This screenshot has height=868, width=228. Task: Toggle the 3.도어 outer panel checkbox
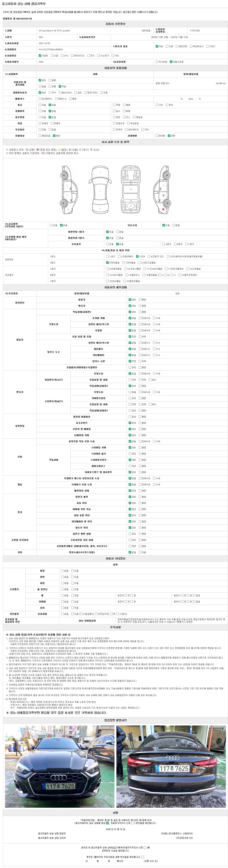tap(137, 256)
